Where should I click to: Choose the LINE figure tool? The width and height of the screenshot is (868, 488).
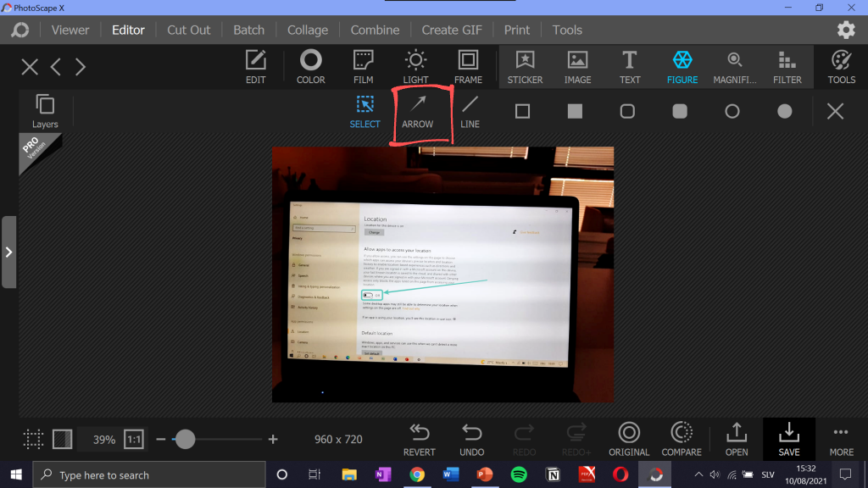point(470,111)
